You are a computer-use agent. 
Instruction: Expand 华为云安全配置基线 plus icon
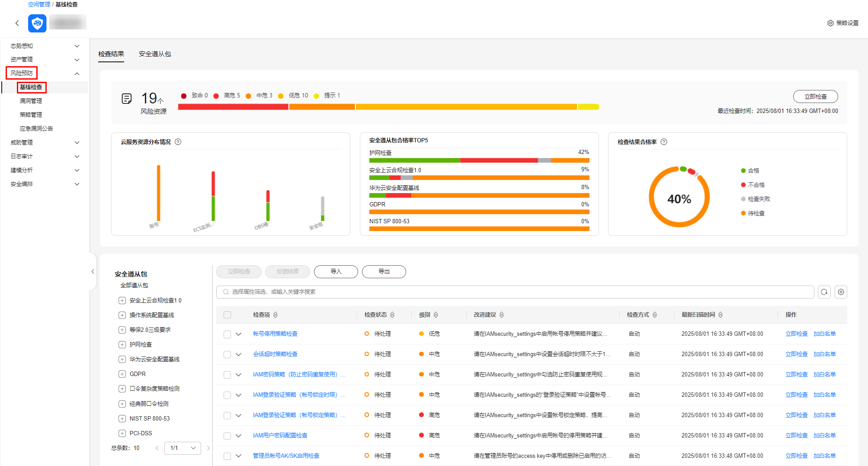(x=122, y=360)
